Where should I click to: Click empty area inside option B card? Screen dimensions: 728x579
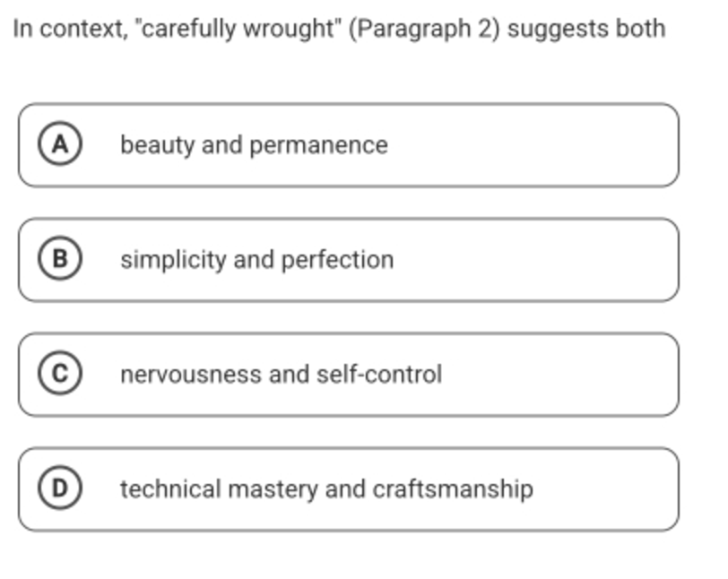[x=534, y=260]
